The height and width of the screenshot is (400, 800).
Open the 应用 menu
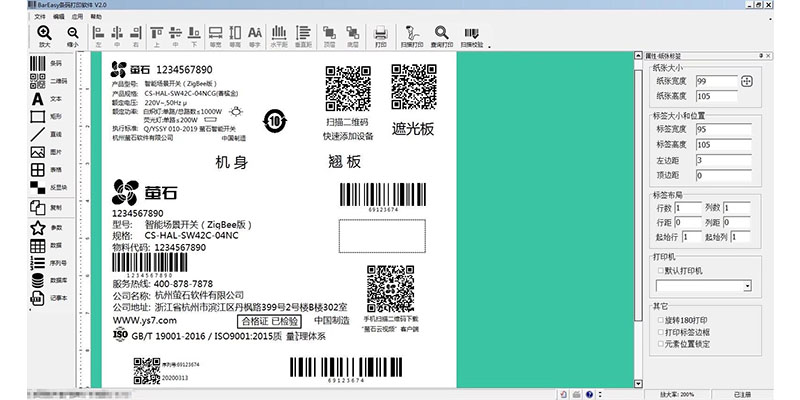coord(78,17)
